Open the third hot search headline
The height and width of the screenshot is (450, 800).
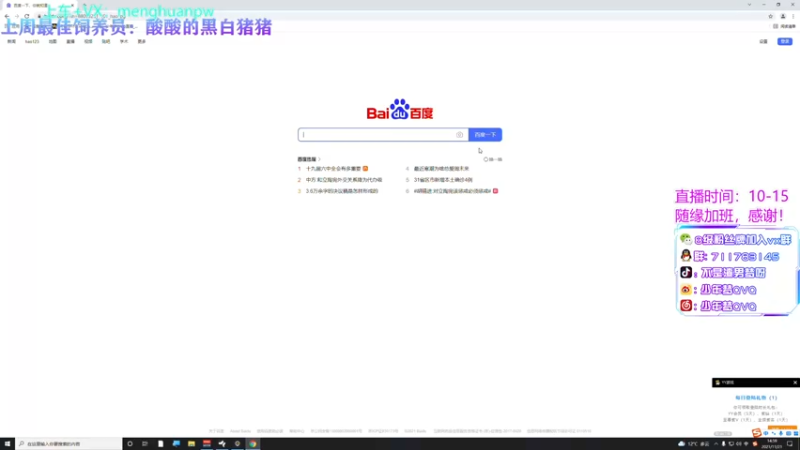click(342, 191)
